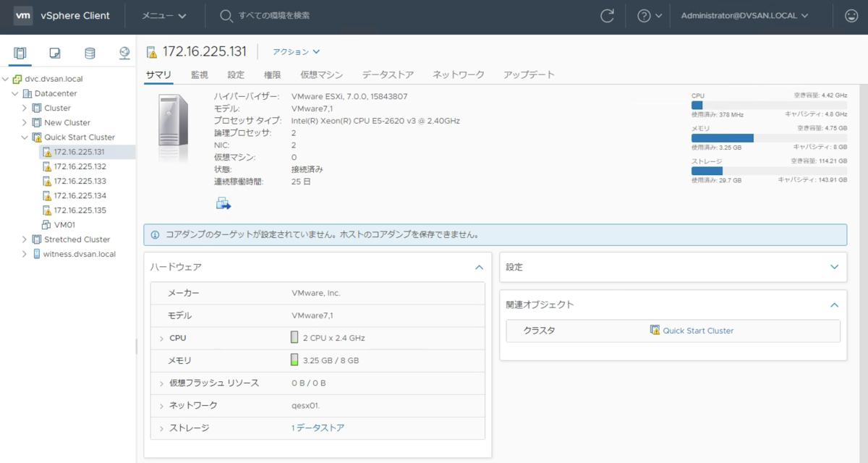Viewport: 868px width, 463px height.
Task: Open the メニュー dropdown
Action: [x=164, y=16]
